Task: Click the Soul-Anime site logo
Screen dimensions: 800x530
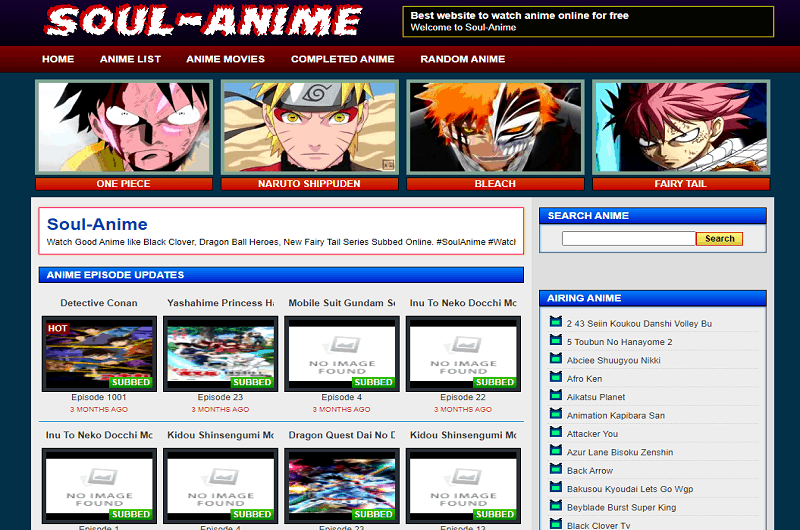Action: [x=204, y=21]
